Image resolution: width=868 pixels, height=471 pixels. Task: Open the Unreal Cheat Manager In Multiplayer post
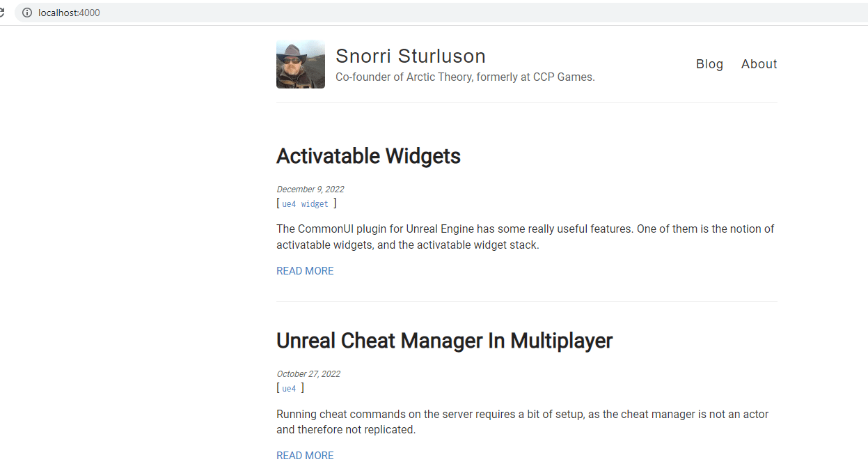click(444, 341)
